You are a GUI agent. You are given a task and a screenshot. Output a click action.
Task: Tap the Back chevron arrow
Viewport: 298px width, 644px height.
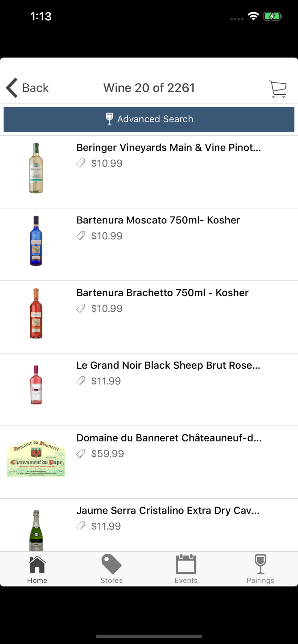coord(12,88)
